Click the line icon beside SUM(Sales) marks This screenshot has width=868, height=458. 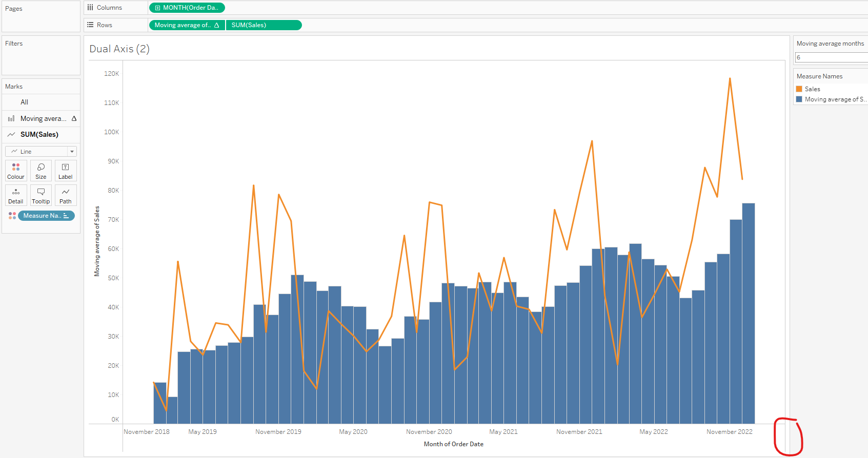[11, 134]
